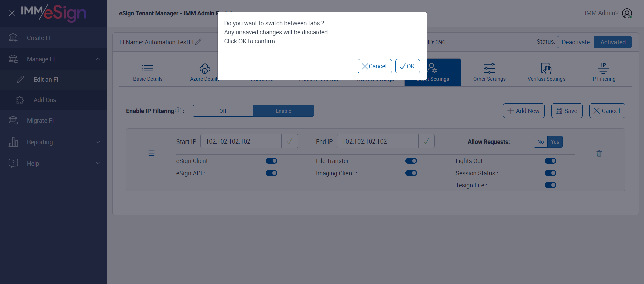
Task: Toggle the Session Status switch
Action: pos(550,173)
